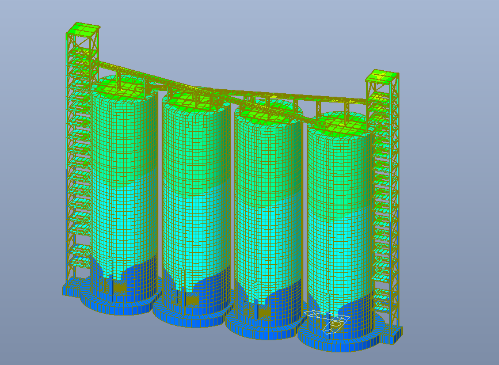Viewport: 499px width, 365px height.
Task: Select the white wireframe object at rightmost silo base
Action: 328,321
